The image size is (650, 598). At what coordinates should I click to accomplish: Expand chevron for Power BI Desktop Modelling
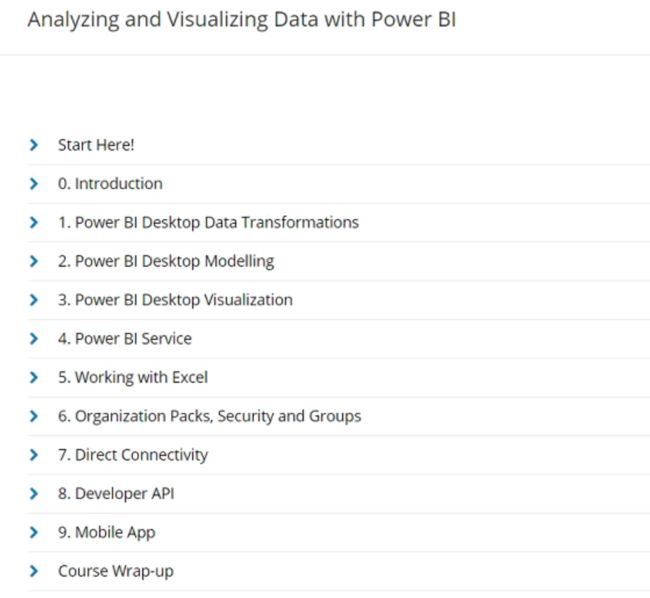tap(34, 261)
